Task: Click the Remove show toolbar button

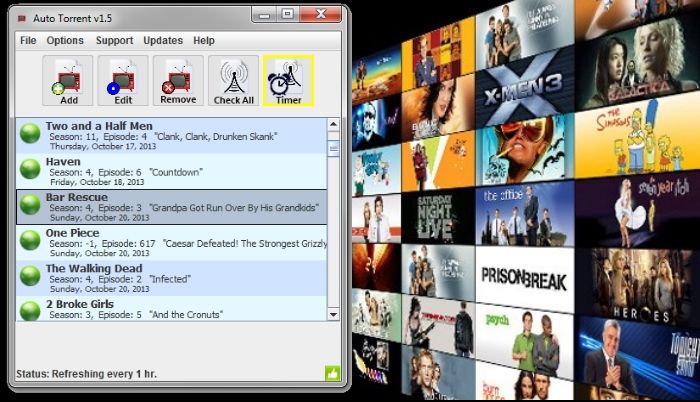Action: pyautogui.click(x=178, y=81)
